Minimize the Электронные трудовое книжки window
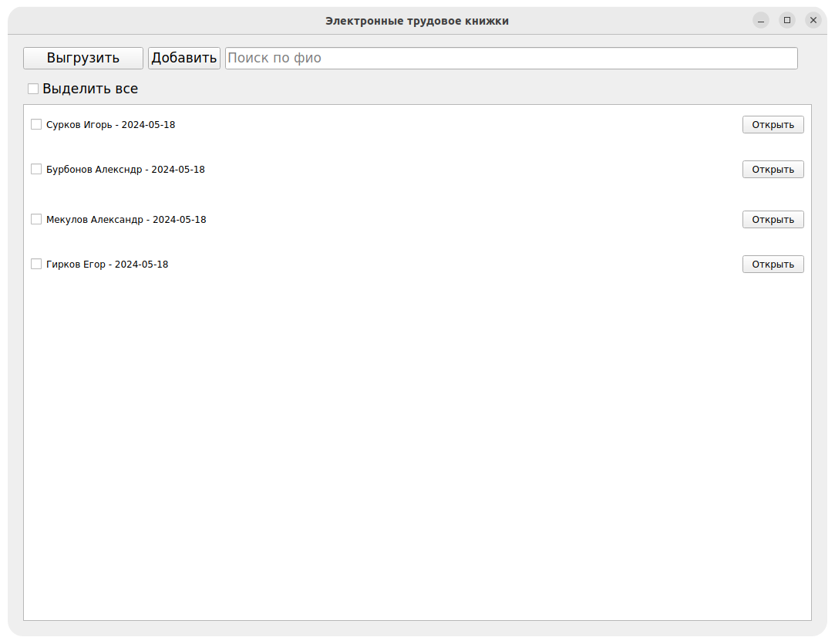 click(761, 21)
